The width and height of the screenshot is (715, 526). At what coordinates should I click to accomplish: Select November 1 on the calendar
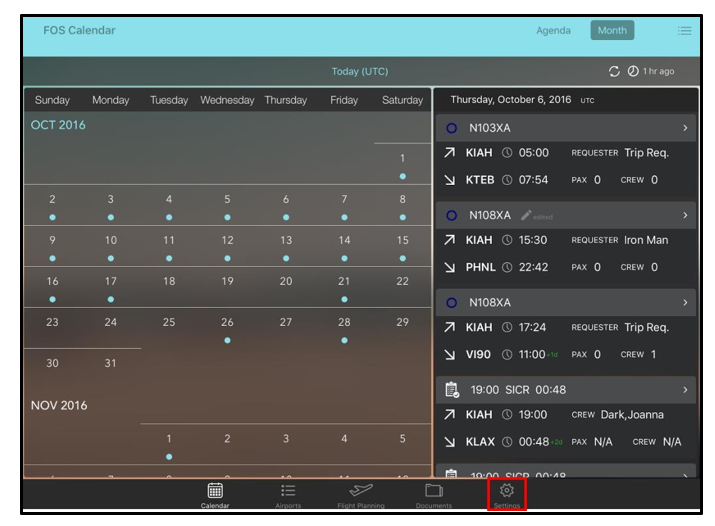coord(169,439)
